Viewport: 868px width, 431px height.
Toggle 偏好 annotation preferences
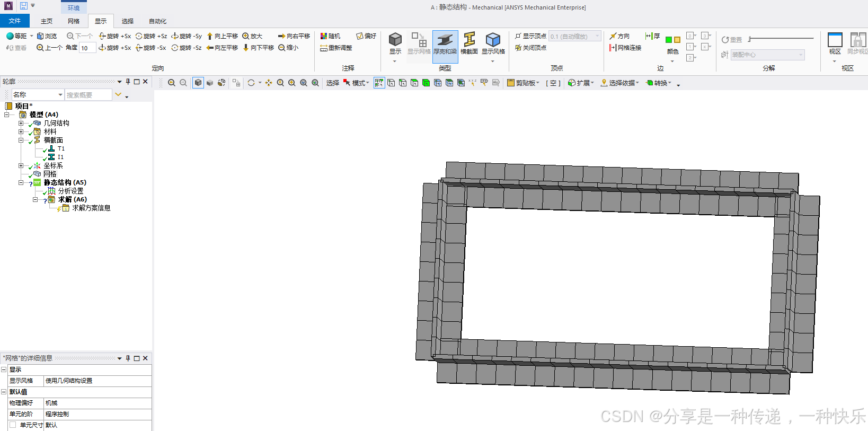point(366,36)
